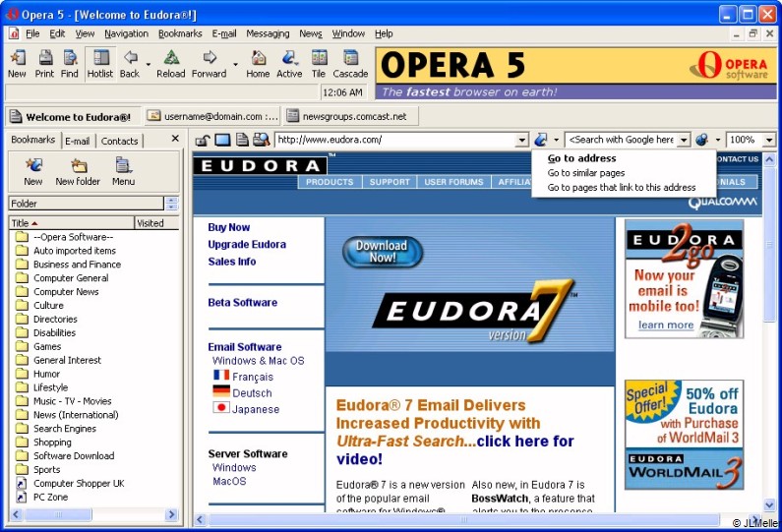Screen dimensions: 782x532
Task: Open the News menu
Action: (x=310, y=33)
